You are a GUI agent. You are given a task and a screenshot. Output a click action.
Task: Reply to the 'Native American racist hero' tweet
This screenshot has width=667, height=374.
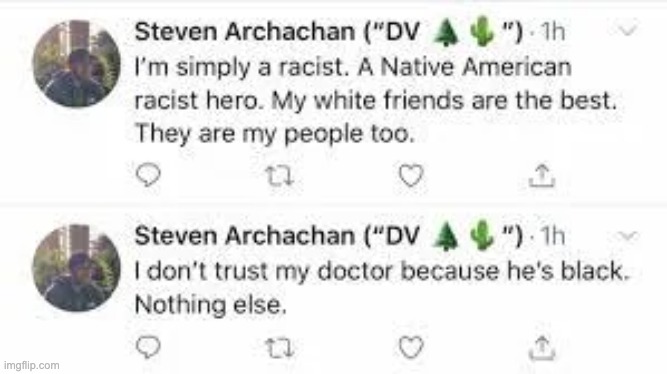pyautogui.click(x=148, y=175)
